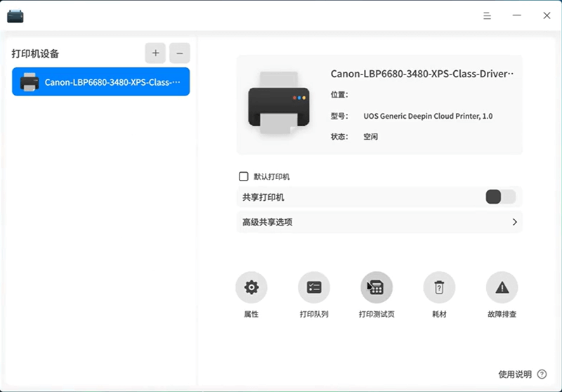
Task: Select Canon-LBP6680-3480-XPS-Class printer in device list
Action: [x=100, y=81]
